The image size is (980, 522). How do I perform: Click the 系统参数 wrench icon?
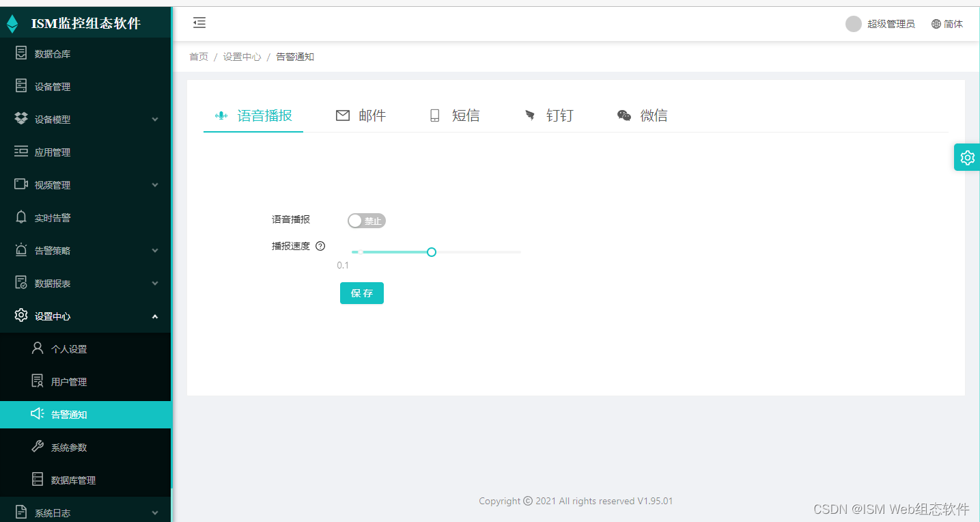click(x=38, y=446)
